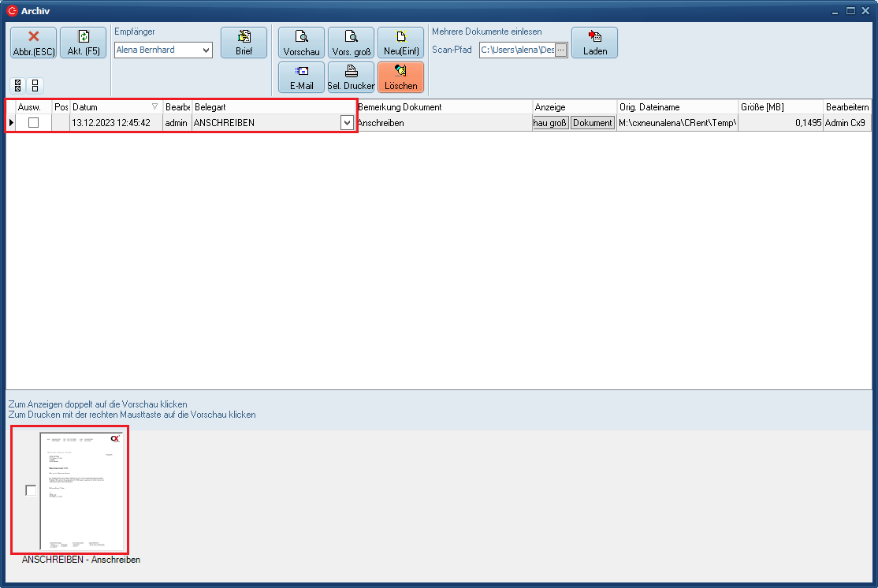Refresh the list with Akt. (F5)
The image size is (878, 588).
(83, 43)
